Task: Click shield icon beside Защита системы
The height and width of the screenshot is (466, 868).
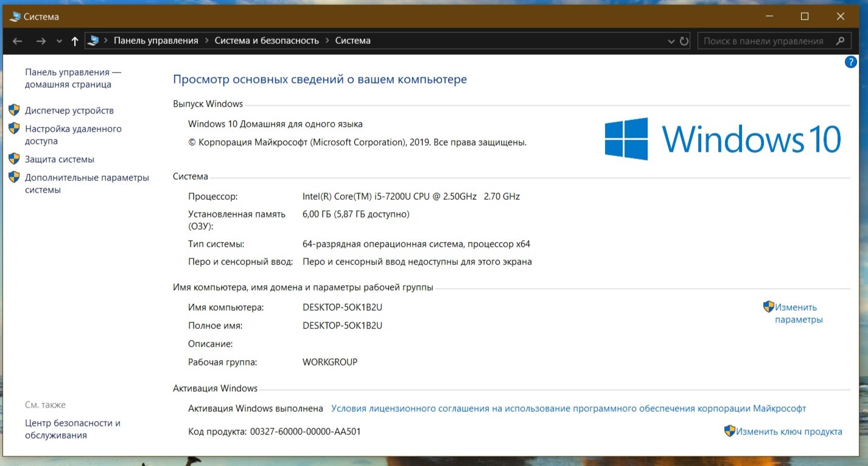Action: point(14,159)
